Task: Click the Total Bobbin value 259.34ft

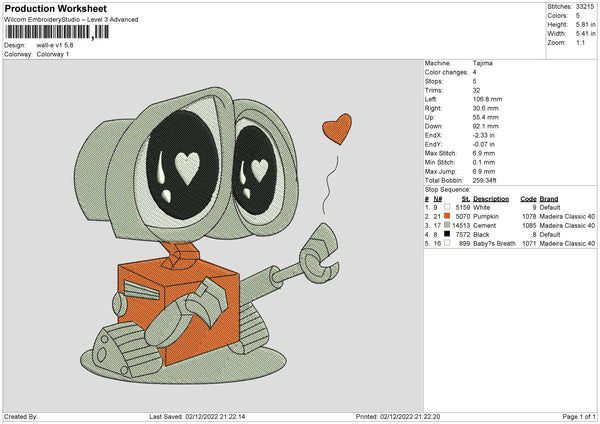Action: pos(484,180)
